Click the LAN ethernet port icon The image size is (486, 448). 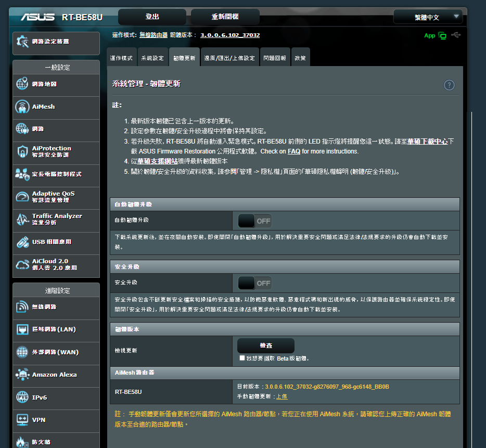[22, 329]
